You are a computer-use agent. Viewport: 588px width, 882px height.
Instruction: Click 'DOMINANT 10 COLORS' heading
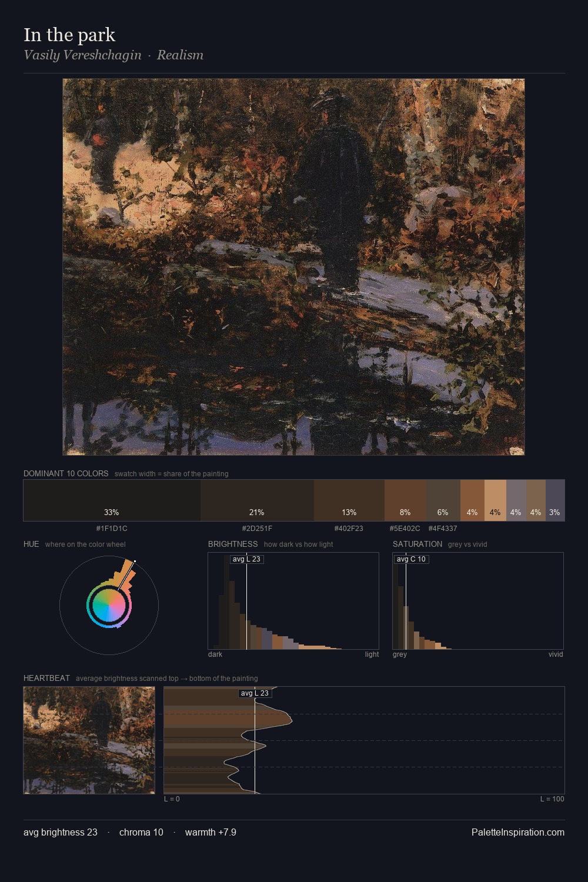coord(66,473)
